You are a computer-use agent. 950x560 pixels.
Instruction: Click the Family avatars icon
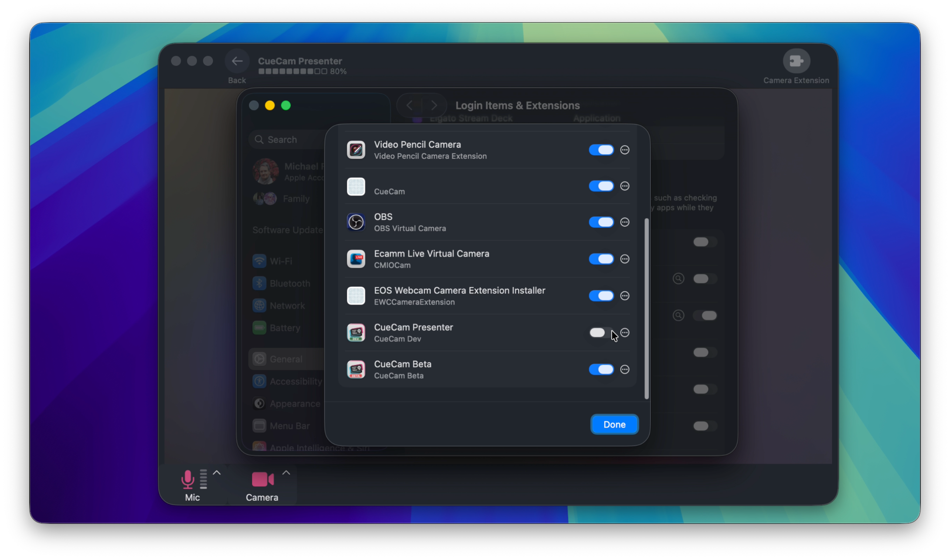[x=265, y=199]
